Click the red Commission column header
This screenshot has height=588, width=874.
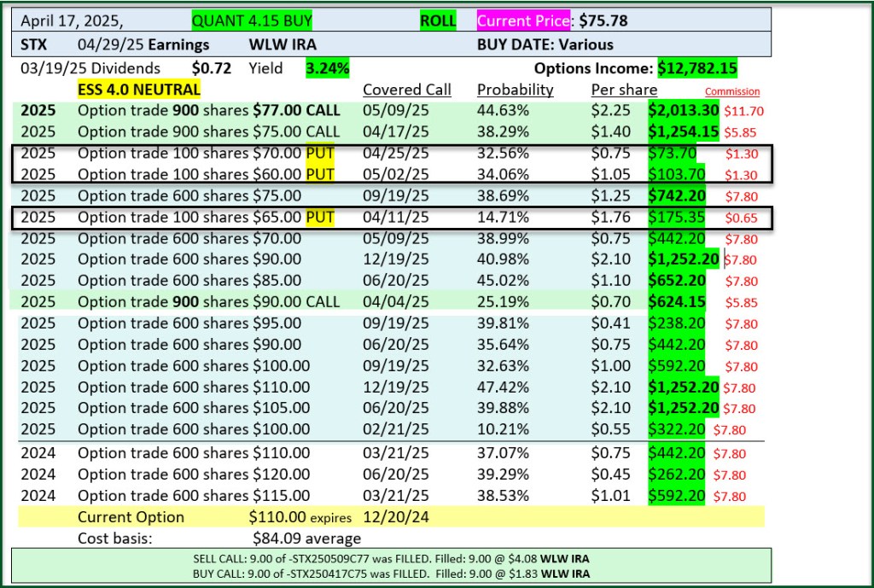click(x=731, y=91)
